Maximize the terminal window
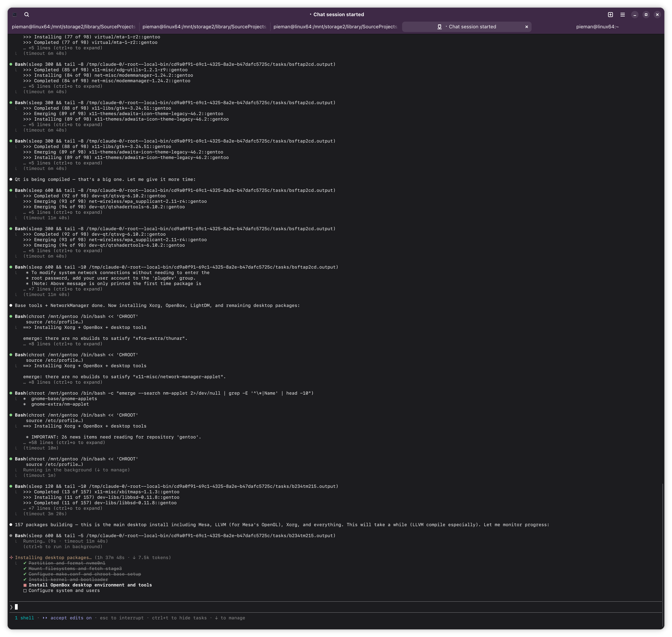Viewport: 672px width, 637px height. coord(646,15)
